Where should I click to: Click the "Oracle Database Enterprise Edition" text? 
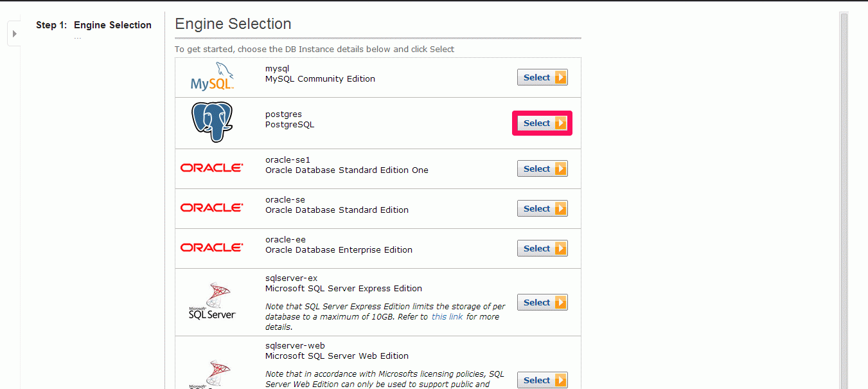coord(339,250)
